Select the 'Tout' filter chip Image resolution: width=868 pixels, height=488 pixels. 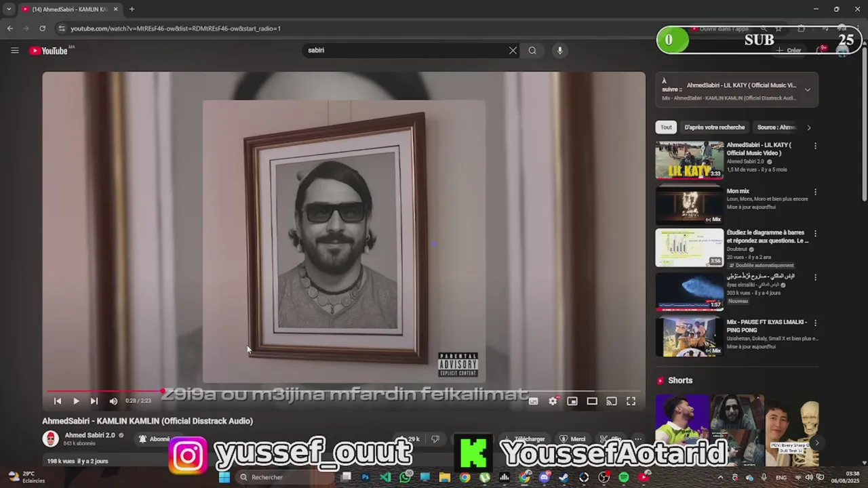tap(666, 127)
